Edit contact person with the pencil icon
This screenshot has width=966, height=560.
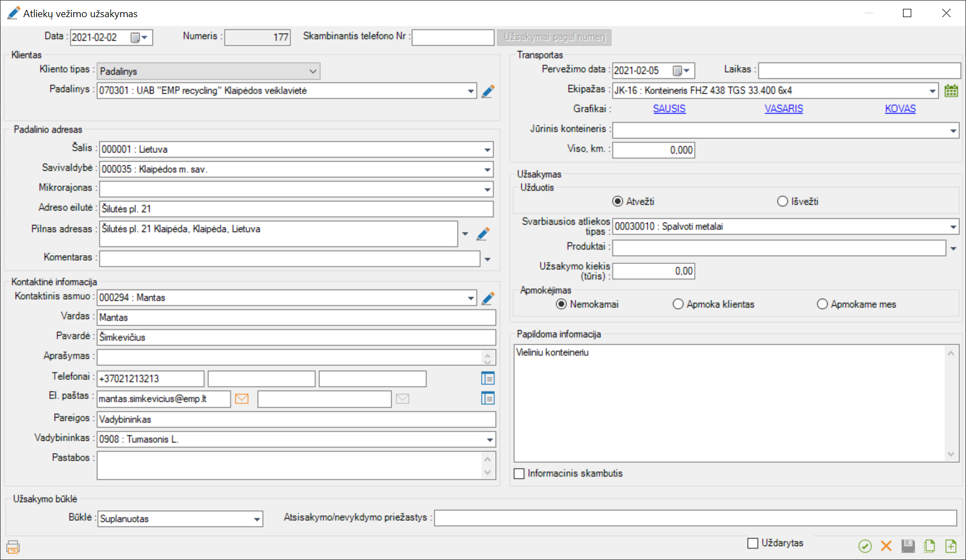click(x=487, y=298)
